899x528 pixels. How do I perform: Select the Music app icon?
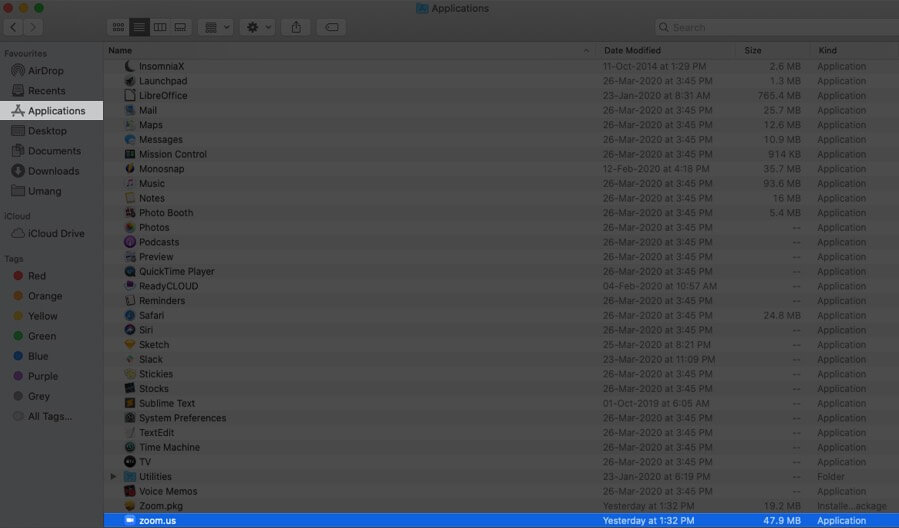pyautogui.click(x=130, y=183)
